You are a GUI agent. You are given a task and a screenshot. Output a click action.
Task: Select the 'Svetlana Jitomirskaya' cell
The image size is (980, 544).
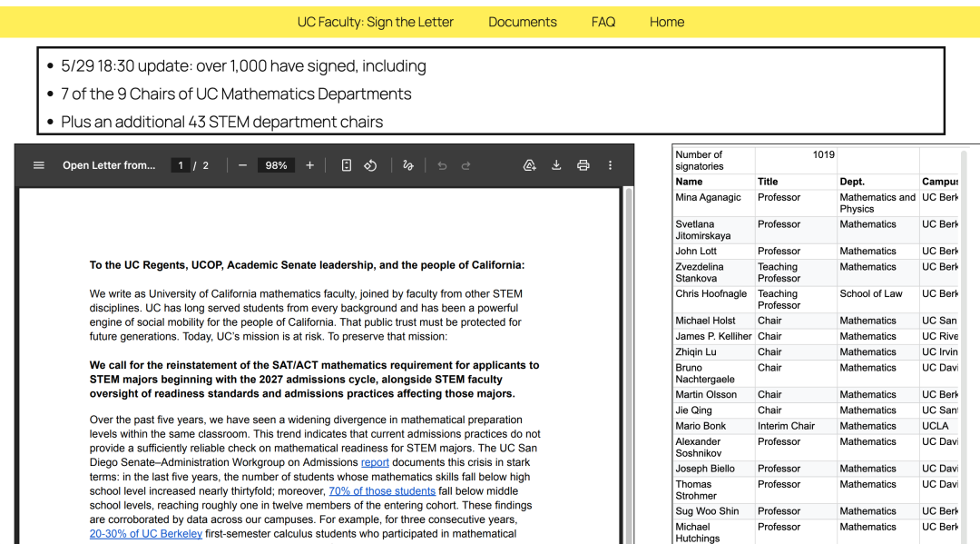(x=714, y=230)
